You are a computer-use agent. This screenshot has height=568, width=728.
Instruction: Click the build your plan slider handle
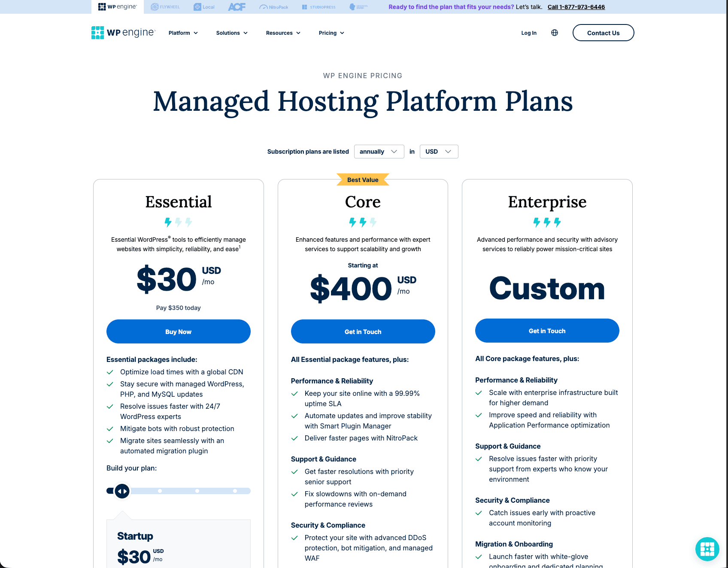tap(122, 491)
